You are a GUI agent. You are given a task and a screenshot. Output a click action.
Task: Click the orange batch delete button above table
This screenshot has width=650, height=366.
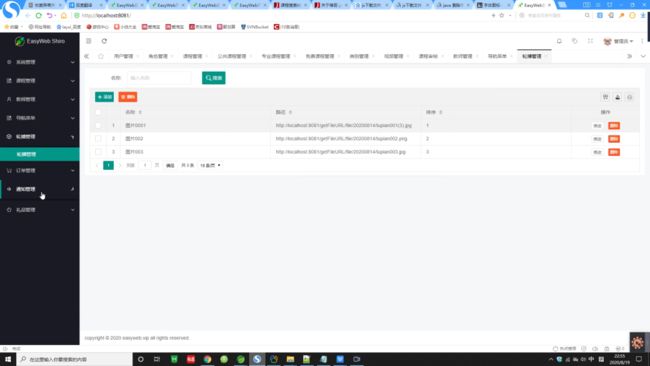click(x=128, y=97)
